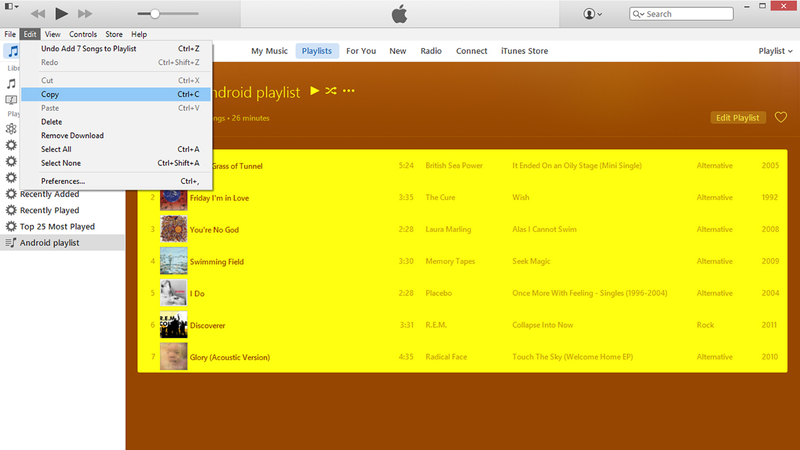The width and height of the screenshot is (800, 450).
Task: Click the Glory (Acoustic Version) album artwork
Action: click(x=173, y=357)
